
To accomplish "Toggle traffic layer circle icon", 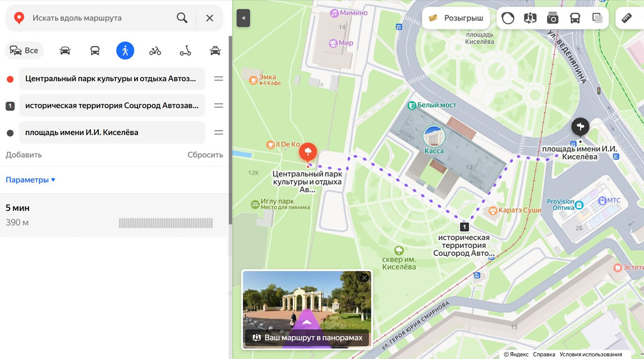I will (508, 18).
